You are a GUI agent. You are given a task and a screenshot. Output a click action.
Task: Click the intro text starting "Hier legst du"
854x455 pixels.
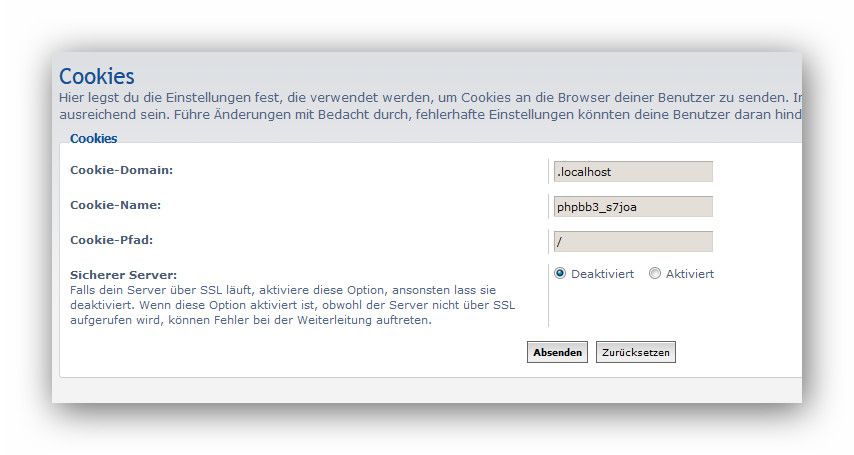430,98
